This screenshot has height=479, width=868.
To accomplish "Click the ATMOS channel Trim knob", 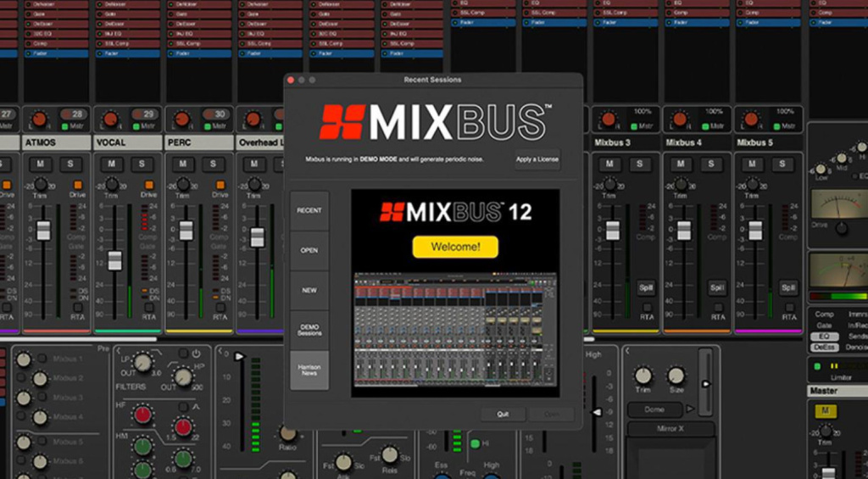I will pyautogui.click(x=41, y=185).
